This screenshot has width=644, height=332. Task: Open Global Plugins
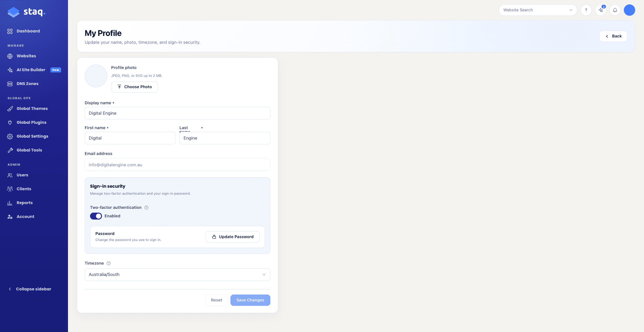tap(27, 123)
